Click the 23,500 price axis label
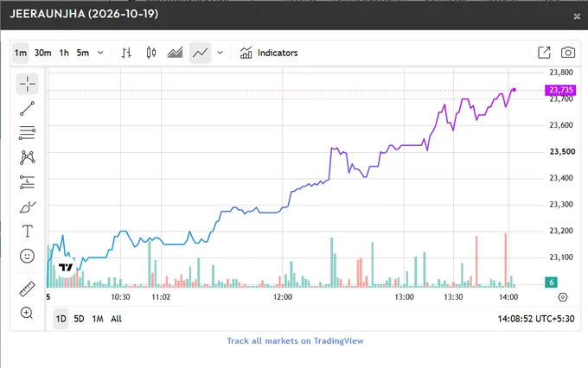 click(562, 152)
